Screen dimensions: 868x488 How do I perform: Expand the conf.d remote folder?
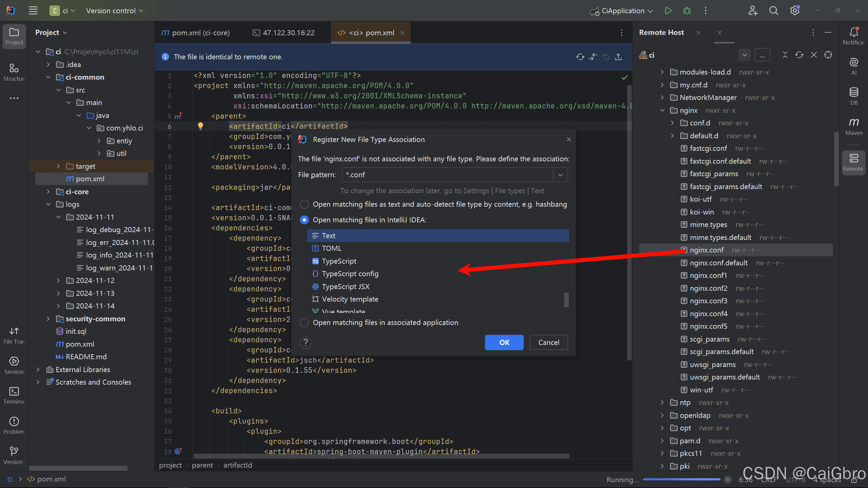pyautogui.click(x=672, y=123)
